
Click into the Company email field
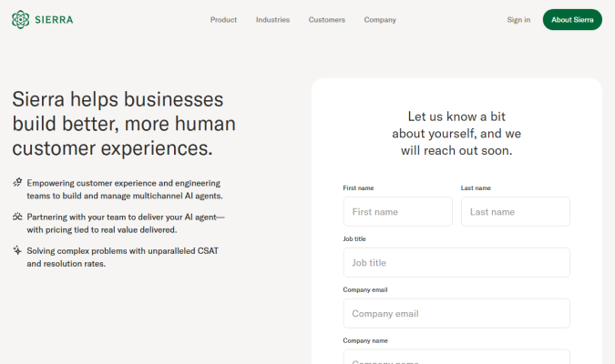point(456,313)
